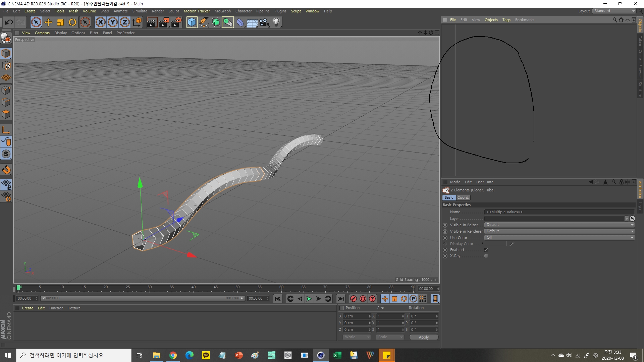The width and height of the screenshot is (644, 362).
Task: Toggle Z axis lock
Action: (x=125, y=22)
